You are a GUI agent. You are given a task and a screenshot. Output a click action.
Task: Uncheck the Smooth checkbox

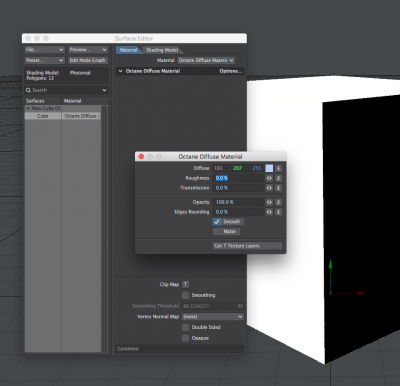coord(217,222)
